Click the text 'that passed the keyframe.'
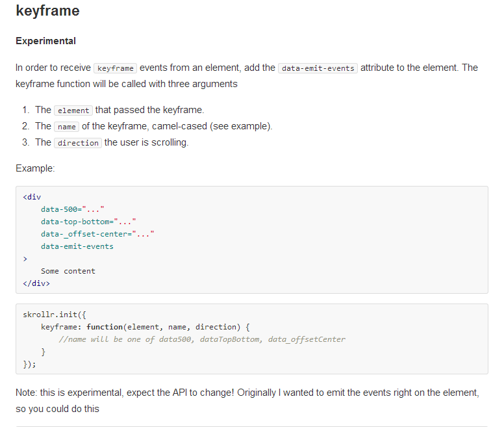The height and width of the screenshot is (427, 504). coord(149,110)
